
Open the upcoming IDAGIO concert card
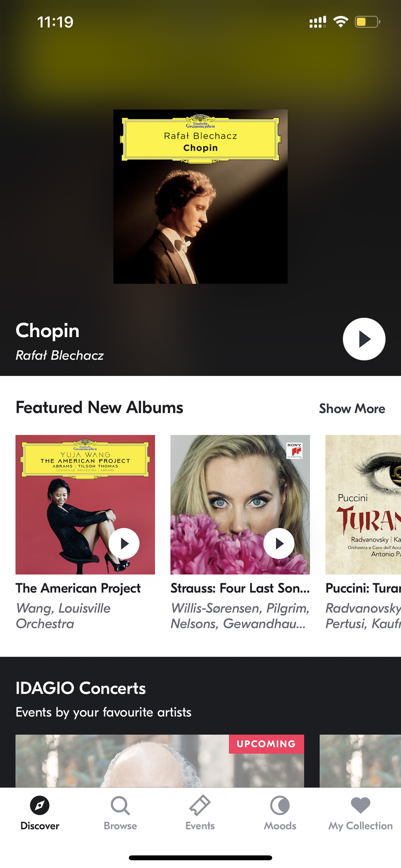click(x=160, y=761)
